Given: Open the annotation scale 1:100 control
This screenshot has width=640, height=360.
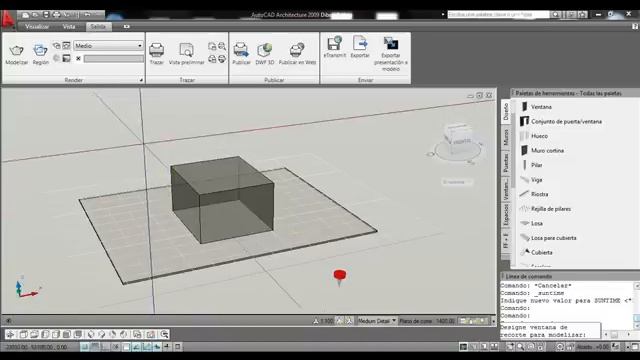Looking at the screenshot, I should pos(323,321).
